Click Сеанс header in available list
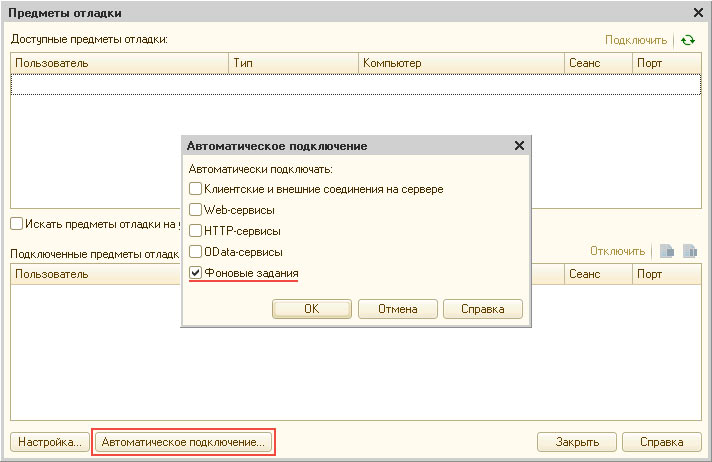 (x=598, y=63)
